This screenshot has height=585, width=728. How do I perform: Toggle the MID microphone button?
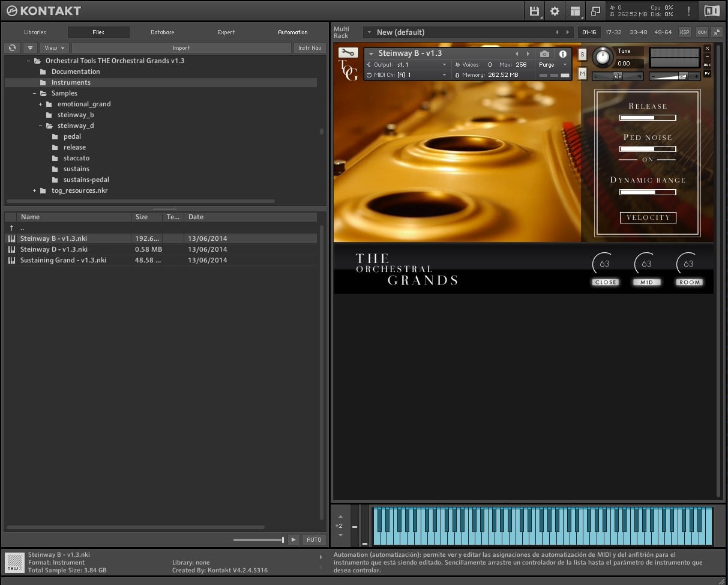coord(647,282)
